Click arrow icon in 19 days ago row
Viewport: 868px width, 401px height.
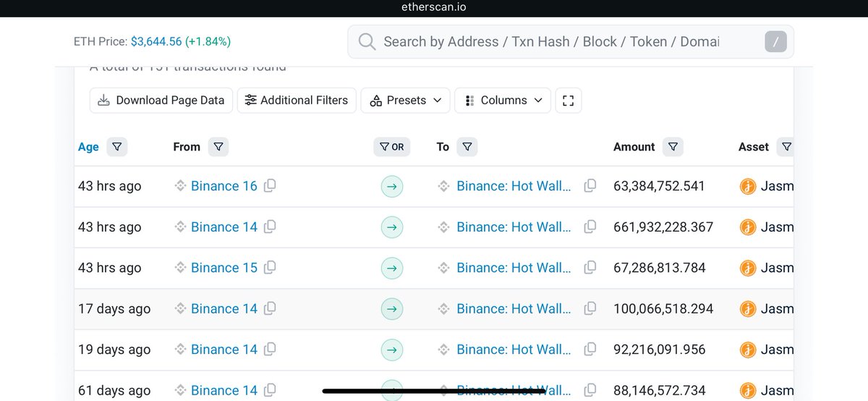(391, 350)
